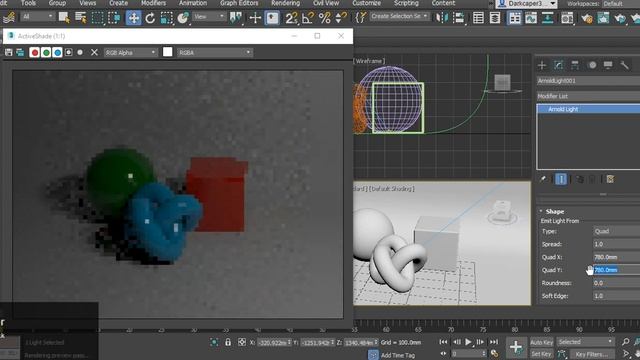Click the Select and Manipulate crosshair icon

coord(255,18)
